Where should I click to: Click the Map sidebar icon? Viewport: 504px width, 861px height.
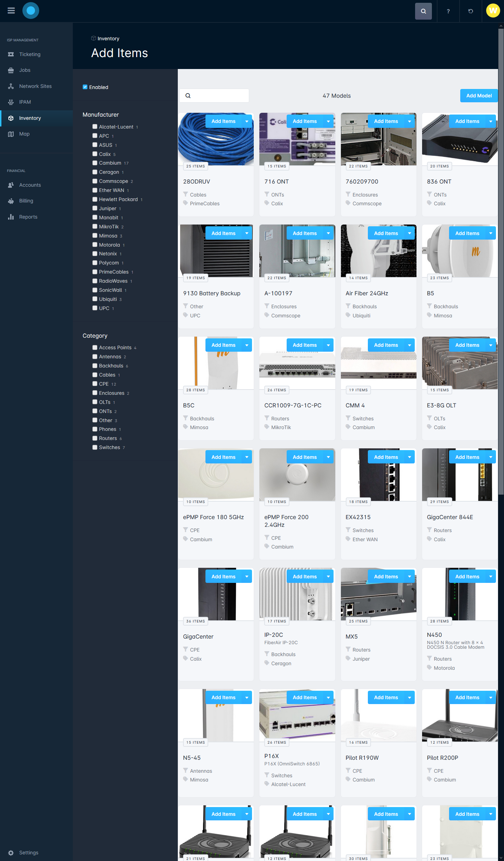click(x=11, y=134)
